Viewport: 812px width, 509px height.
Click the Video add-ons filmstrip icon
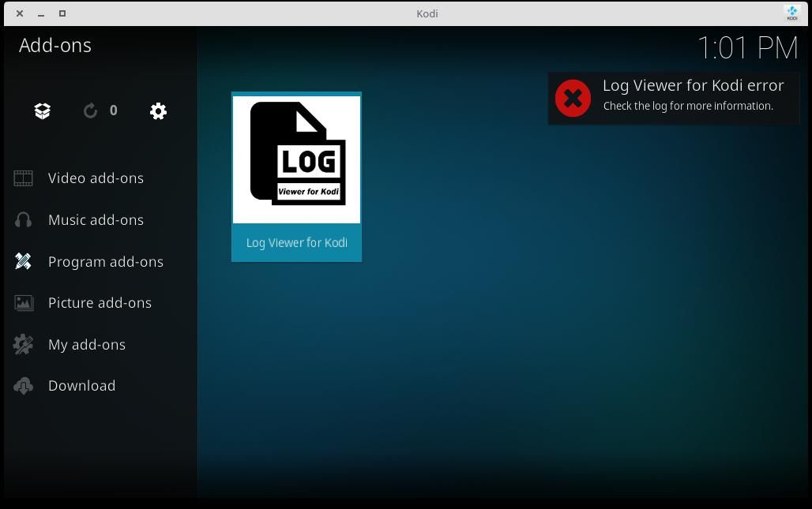(23, 178)
